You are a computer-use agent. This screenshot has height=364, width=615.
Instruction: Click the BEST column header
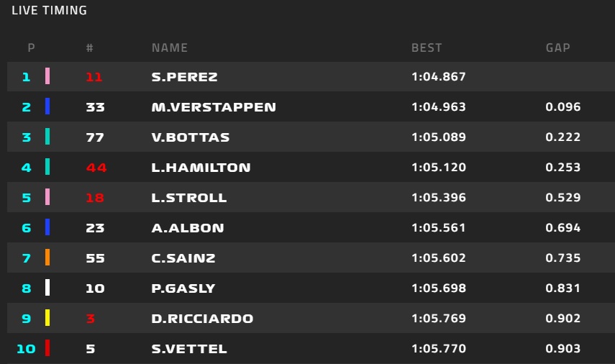(427, 48)
